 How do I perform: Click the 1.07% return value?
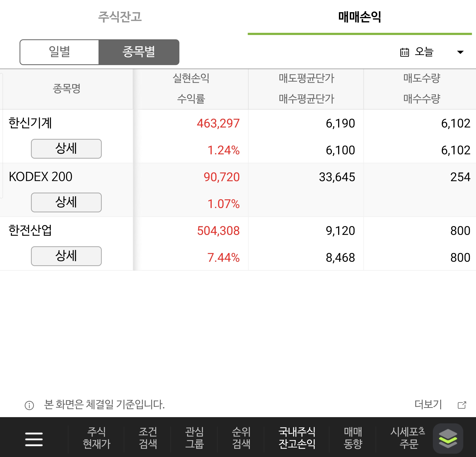pos(223,204)
